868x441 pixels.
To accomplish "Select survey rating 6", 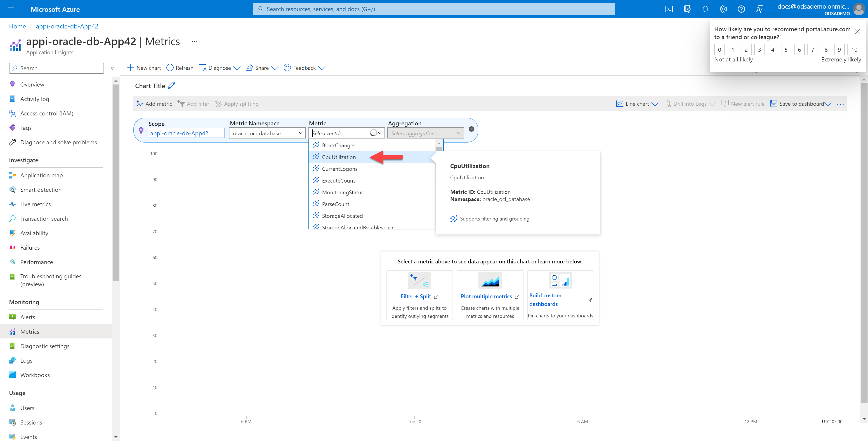I will pos(799,49).
